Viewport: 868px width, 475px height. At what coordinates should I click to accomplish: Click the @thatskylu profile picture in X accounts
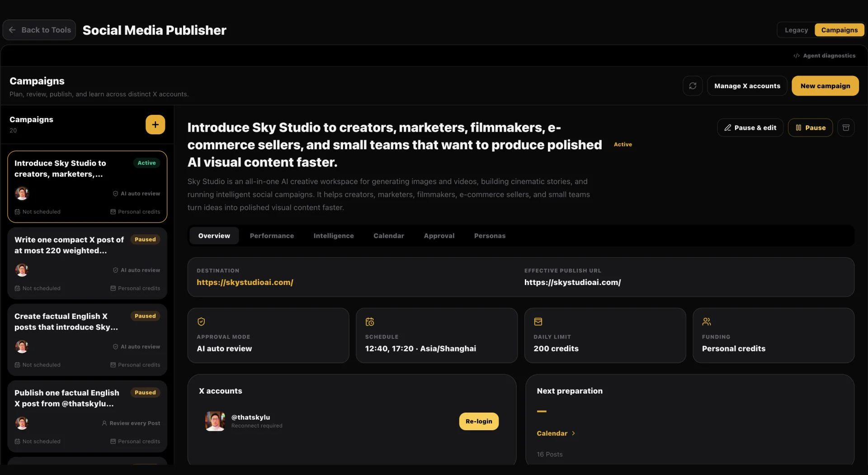[x=215, y=421]
